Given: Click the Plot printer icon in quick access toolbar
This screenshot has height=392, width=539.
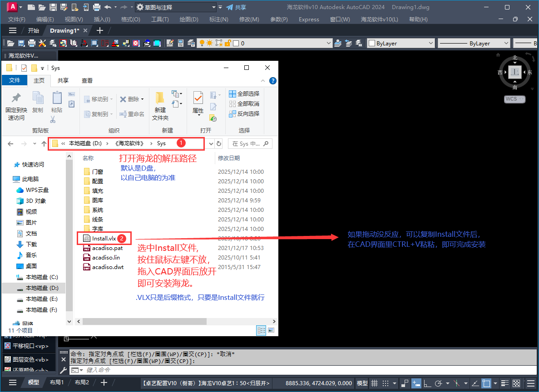Looking at the screenshot, I should pyautogui.click(x=96, y=7).
